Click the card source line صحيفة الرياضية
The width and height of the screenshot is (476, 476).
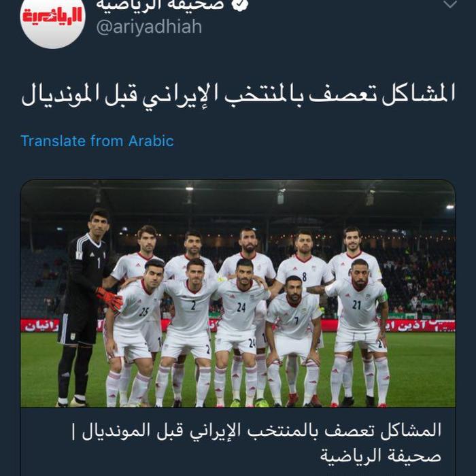pyautogui.click(x=381, y=456)
